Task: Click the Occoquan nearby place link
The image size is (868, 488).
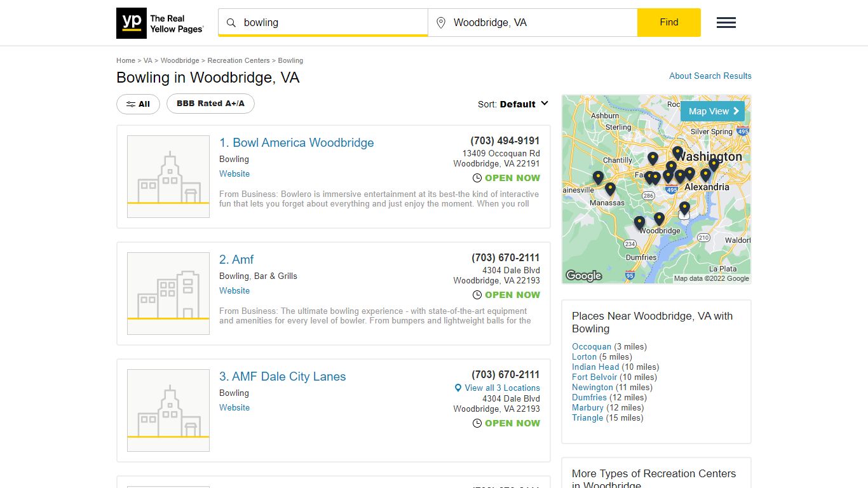Action: pyautogui.click(x=592, y=346)
